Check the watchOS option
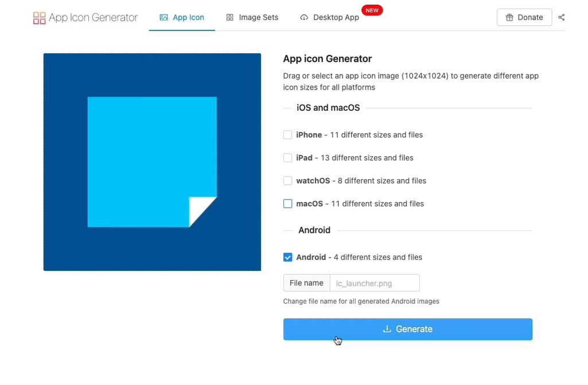588x385 pixels. coord(288,181)
